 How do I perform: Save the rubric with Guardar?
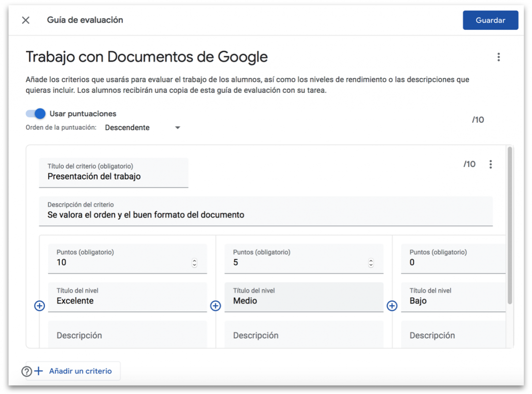coord(490,20)
